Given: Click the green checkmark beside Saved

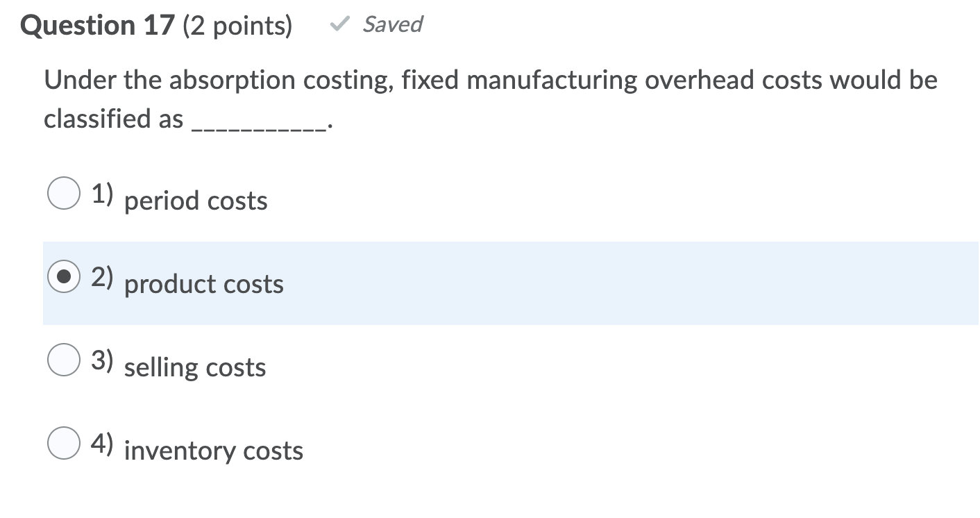Looking at the screenshot, I should 339,24.
